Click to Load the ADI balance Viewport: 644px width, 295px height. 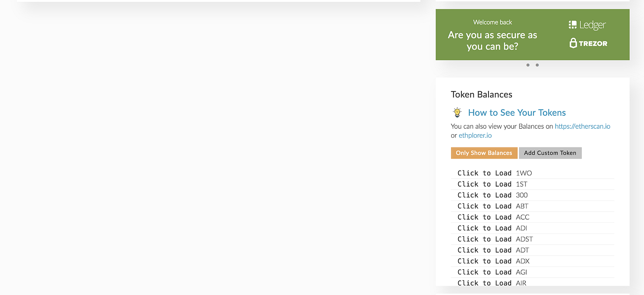[x=484, y=228]
